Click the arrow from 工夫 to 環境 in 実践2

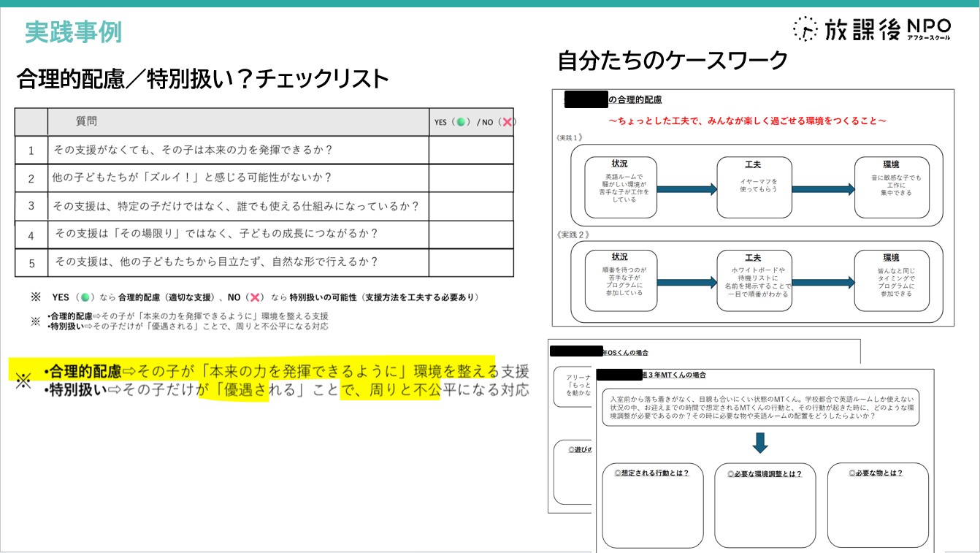tap(822, 283)
